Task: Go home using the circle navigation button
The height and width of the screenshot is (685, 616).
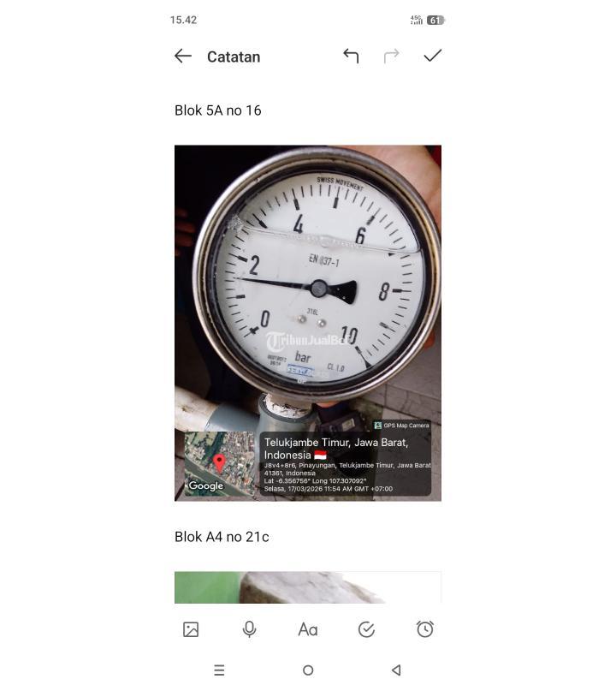Action: coord(308,670)
